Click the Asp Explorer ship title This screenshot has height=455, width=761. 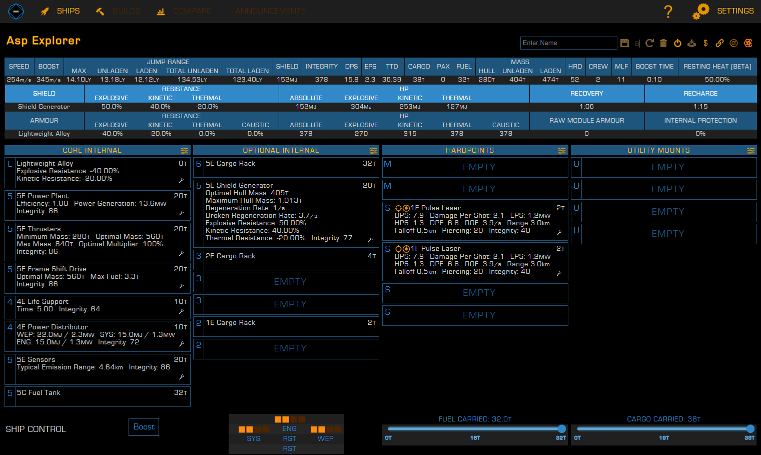point(43,41)
